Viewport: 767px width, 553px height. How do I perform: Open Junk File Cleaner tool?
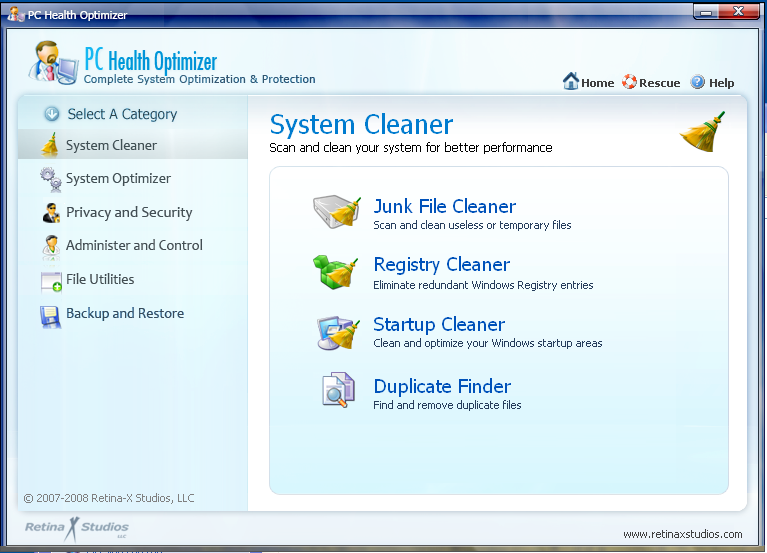pos(445,206)
